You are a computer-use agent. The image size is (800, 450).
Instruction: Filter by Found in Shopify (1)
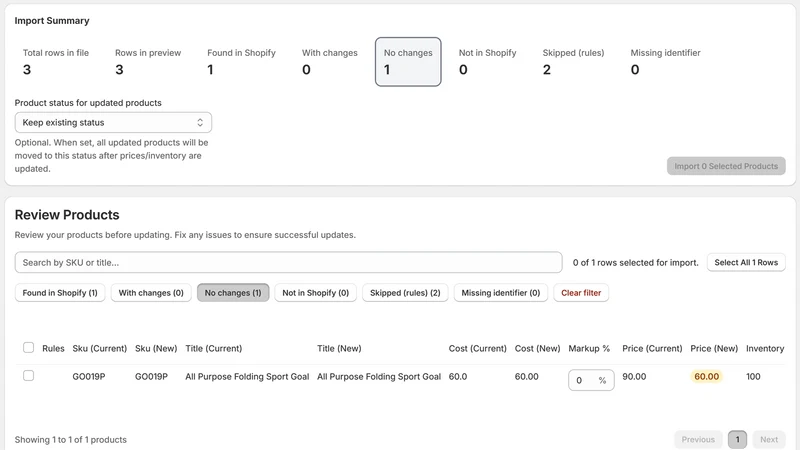click(60, 293)
